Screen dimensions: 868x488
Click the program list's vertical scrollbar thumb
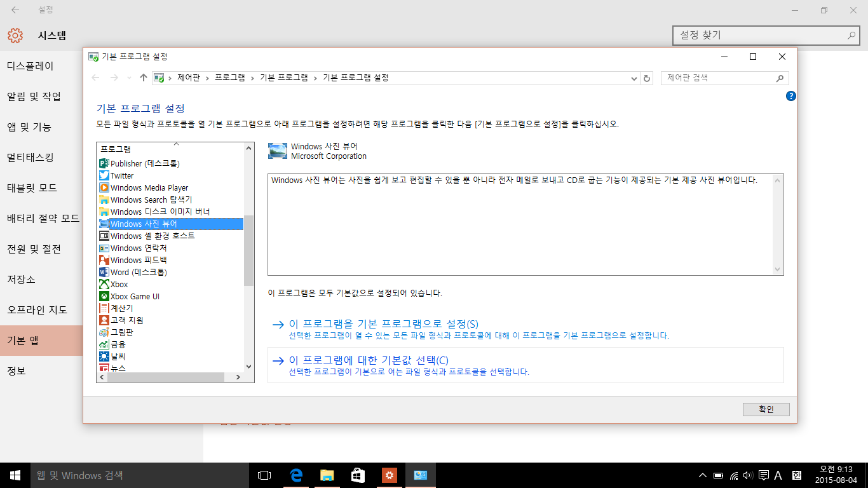coord(248,251)
